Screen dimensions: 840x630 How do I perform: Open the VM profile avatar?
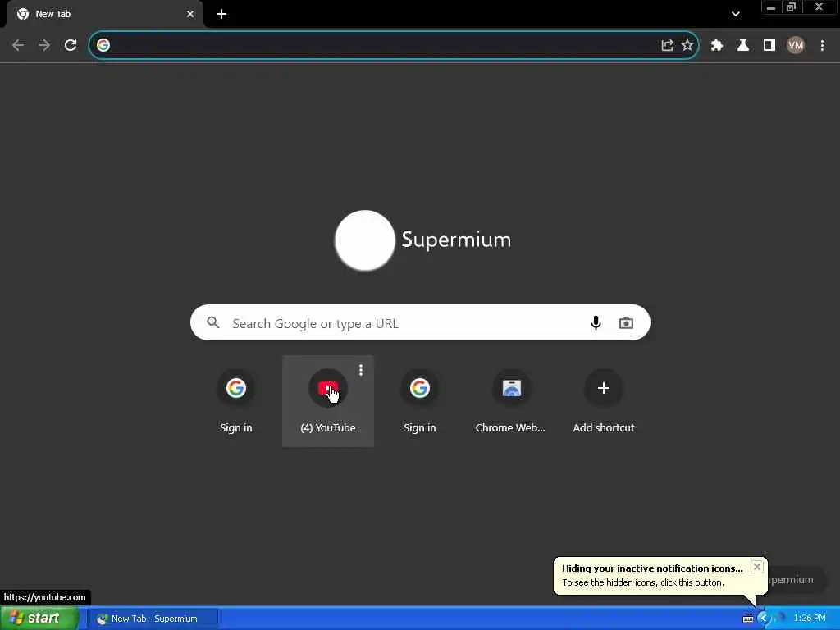796,46
